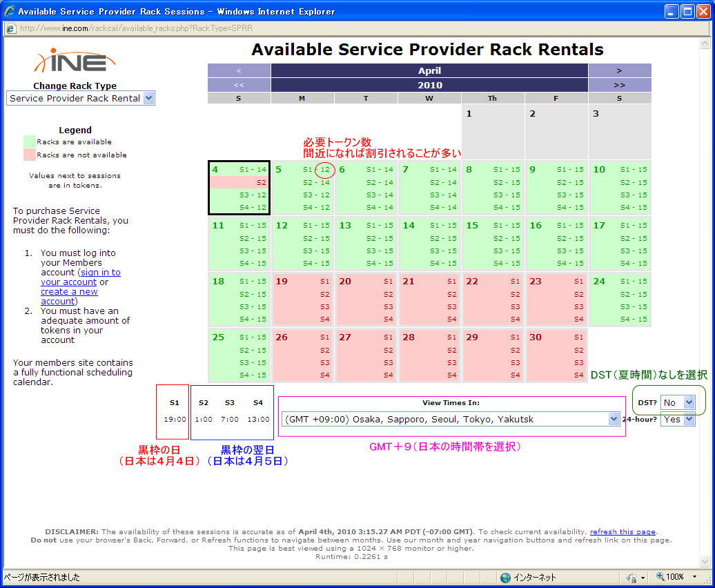
Task: Select unavailable S4 on April 30
Action: click(x=578, y=375)
